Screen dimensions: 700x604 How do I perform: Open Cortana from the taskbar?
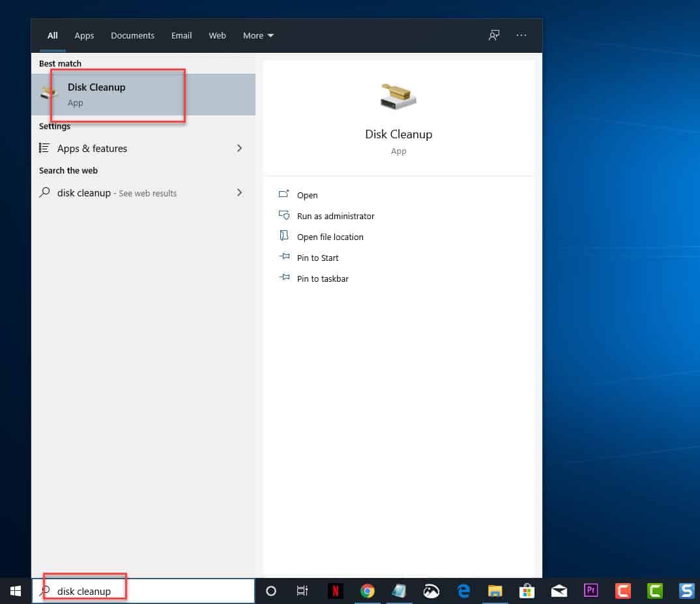click(x=271, y=591)
